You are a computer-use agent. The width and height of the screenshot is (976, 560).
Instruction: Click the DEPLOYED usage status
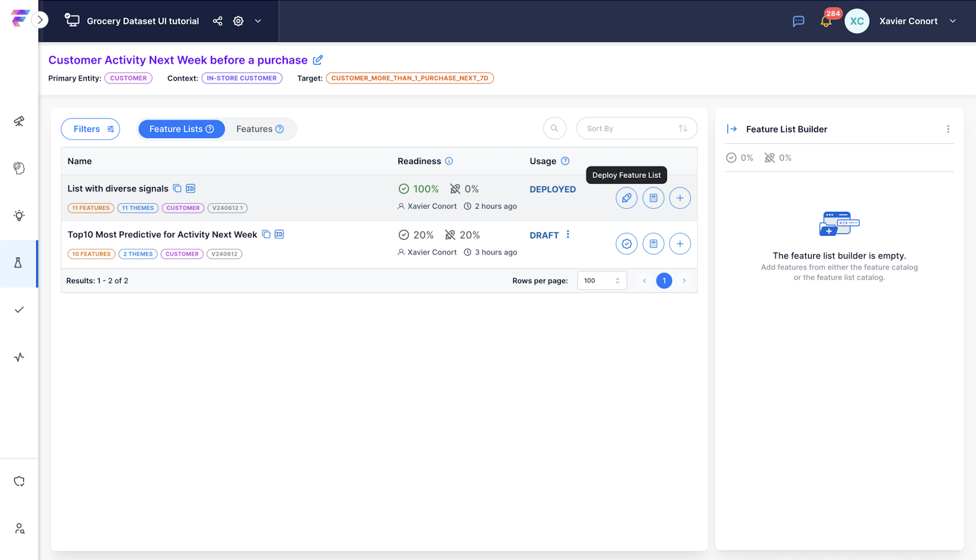[x=553, y=189]
